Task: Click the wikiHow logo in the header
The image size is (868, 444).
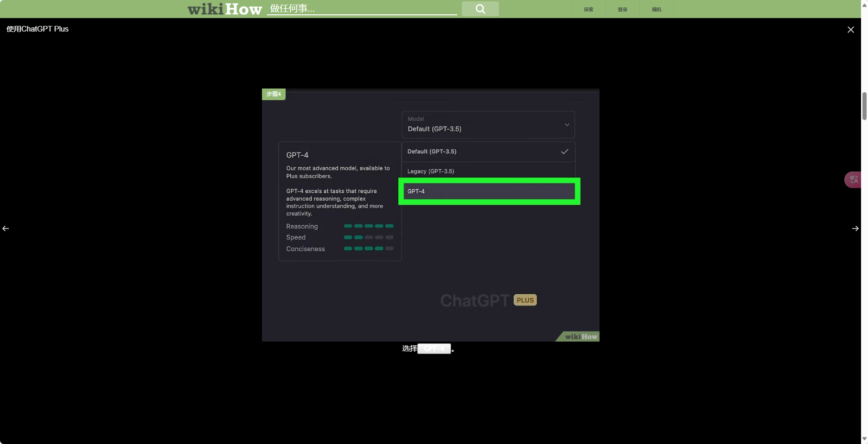Action: 224,8
